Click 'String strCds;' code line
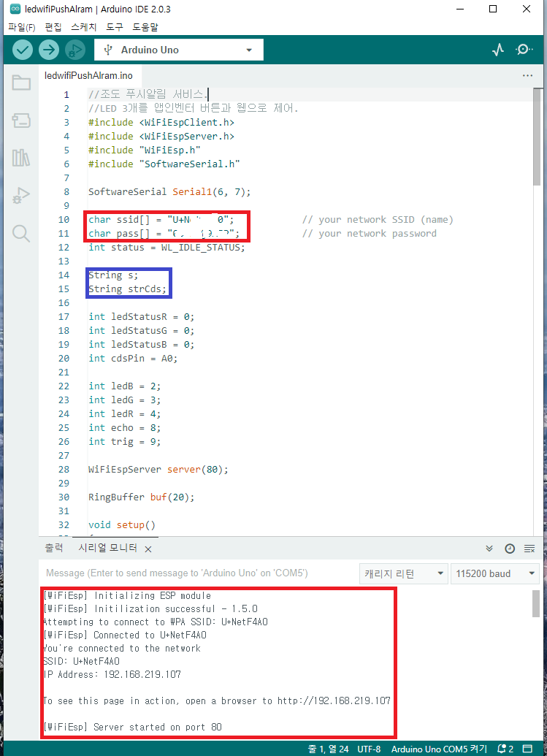This screenshot has width=547, height=756. point(127,289)
